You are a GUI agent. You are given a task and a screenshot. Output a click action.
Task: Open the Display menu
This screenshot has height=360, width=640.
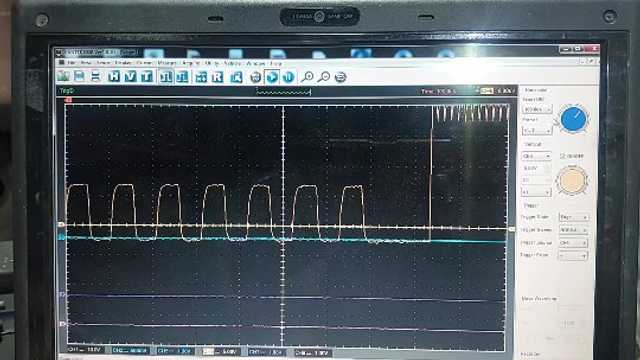(x=123, y=63)
